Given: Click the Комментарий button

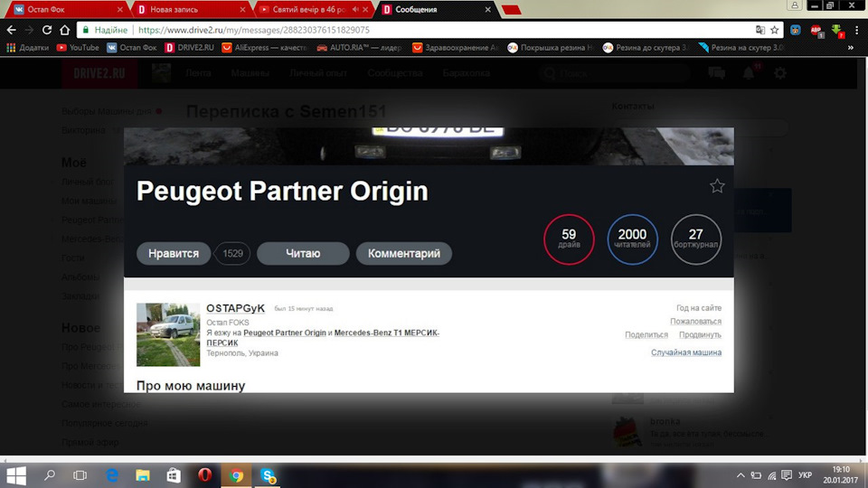Looking at the screenshot, I should pos(403,253).
